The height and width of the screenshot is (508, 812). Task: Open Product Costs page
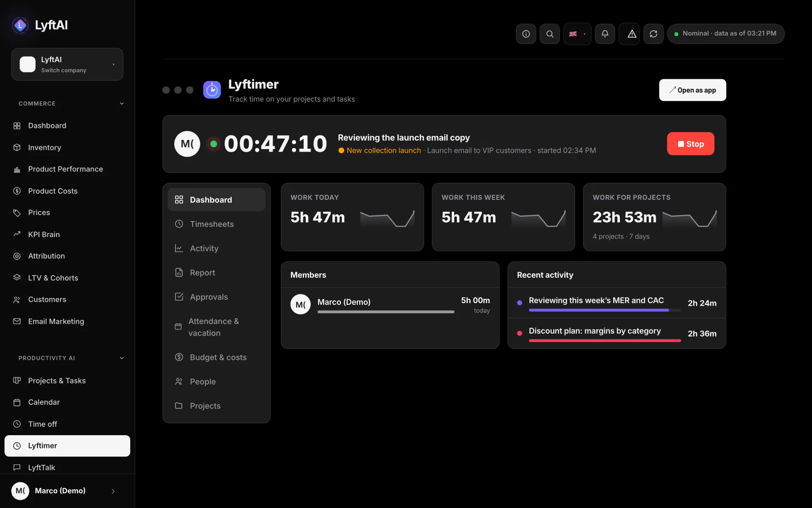[x=67, y=191]
